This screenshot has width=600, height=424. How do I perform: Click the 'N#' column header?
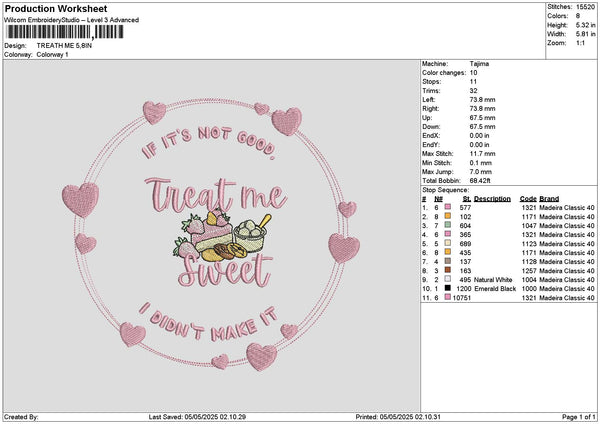tap(438, 199)
